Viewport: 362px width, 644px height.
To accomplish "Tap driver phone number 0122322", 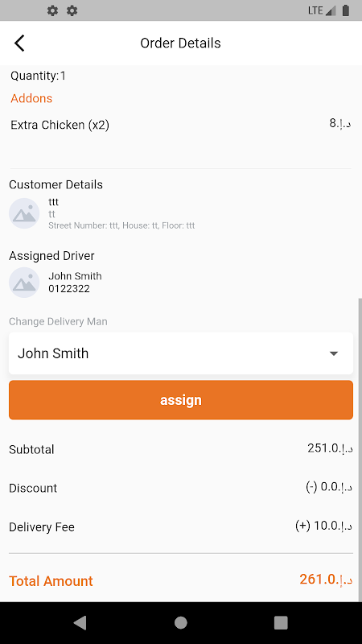I will [x=69, y=289].
